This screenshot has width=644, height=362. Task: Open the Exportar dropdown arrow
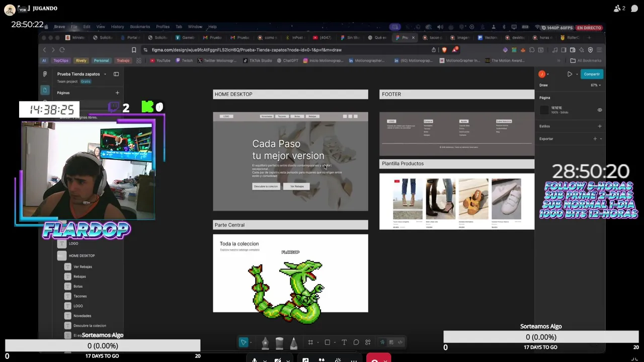601,139
